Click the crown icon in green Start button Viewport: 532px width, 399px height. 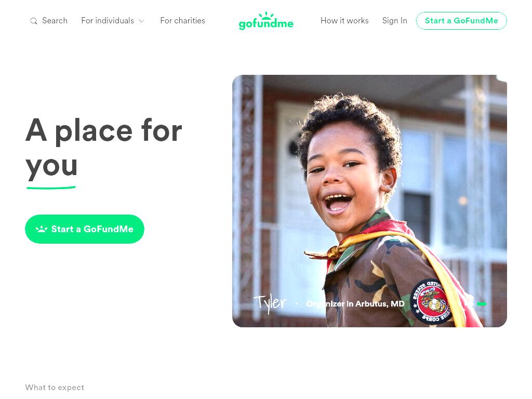click(x=42, y=229)
